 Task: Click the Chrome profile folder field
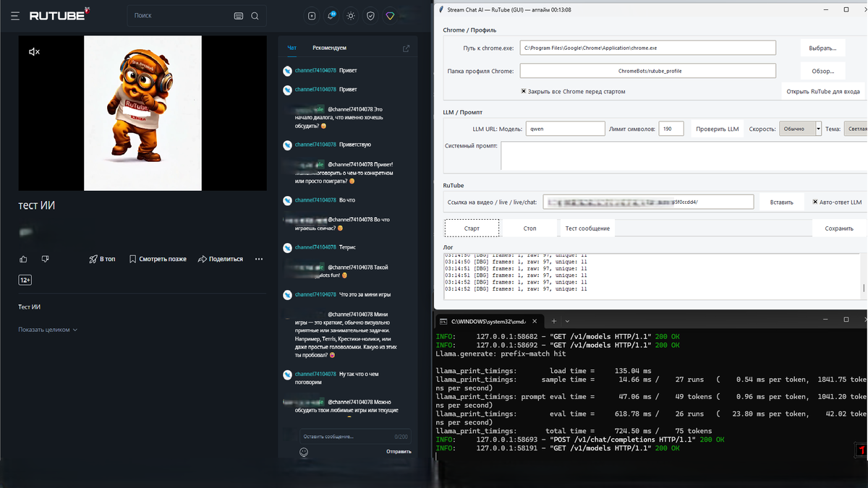coord(648,71)
